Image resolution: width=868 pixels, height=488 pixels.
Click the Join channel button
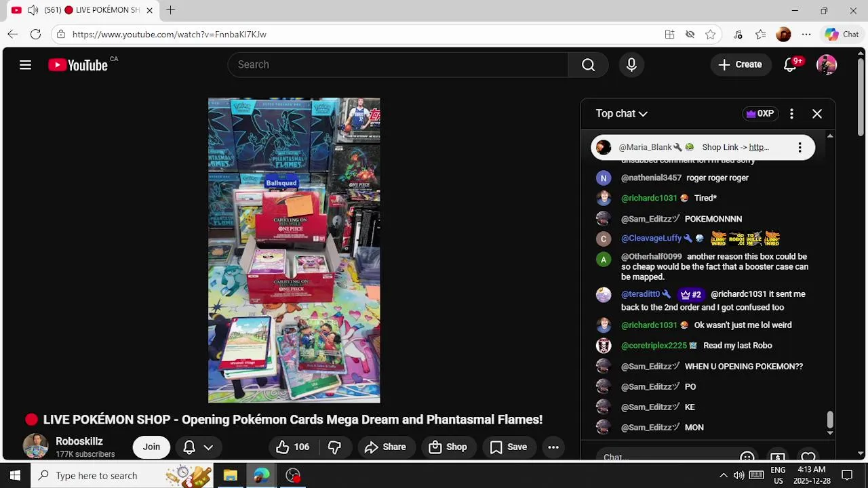151,447
